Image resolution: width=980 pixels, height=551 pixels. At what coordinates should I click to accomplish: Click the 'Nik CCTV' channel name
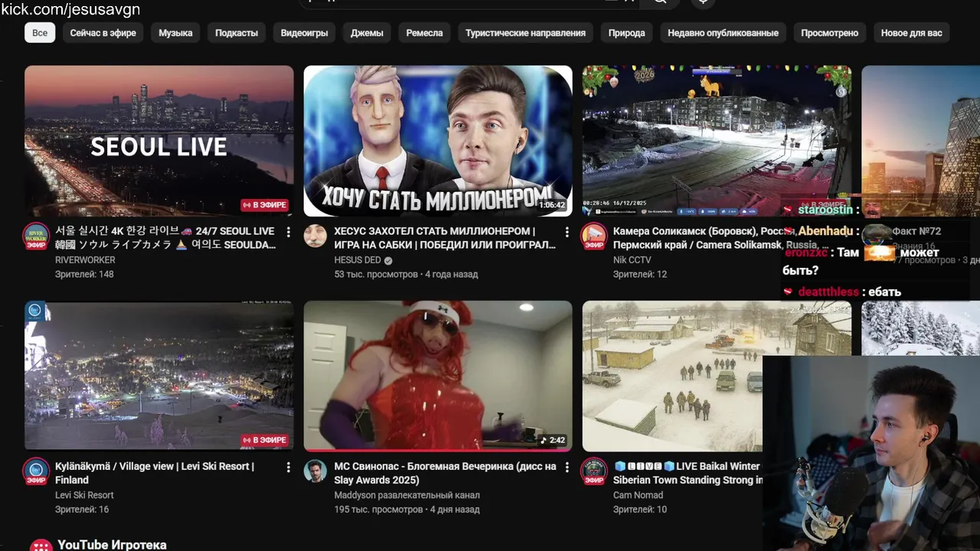pos(632,260)
